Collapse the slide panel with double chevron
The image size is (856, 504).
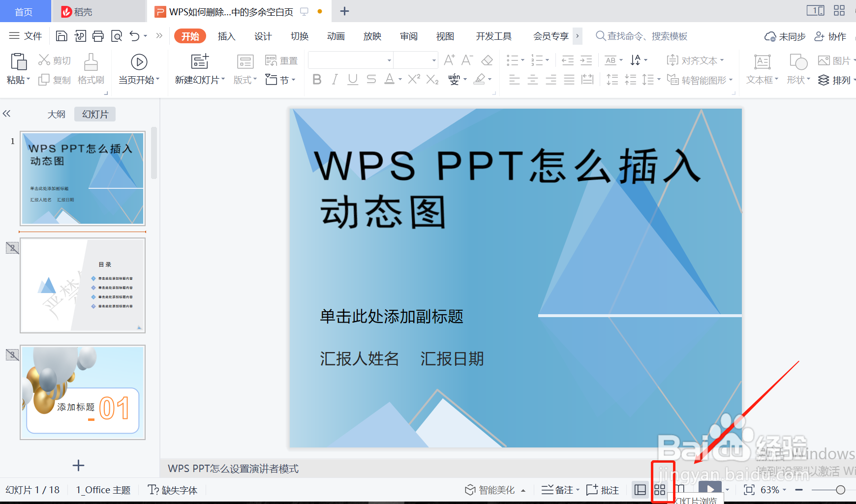pos(6,114)
